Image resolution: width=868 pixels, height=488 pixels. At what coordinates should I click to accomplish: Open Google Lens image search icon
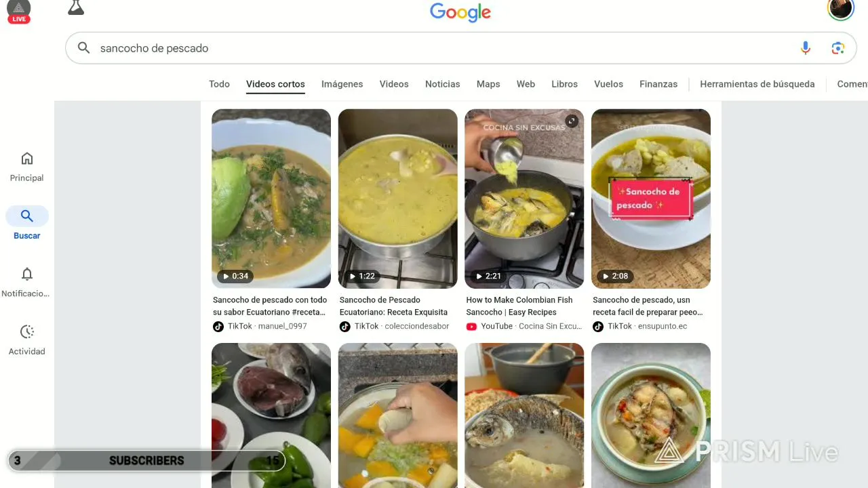coord(838,48)
